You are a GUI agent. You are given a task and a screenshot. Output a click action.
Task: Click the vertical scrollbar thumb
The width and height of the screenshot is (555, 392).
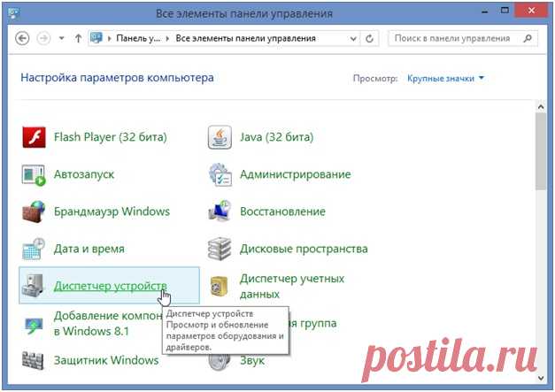541,151
